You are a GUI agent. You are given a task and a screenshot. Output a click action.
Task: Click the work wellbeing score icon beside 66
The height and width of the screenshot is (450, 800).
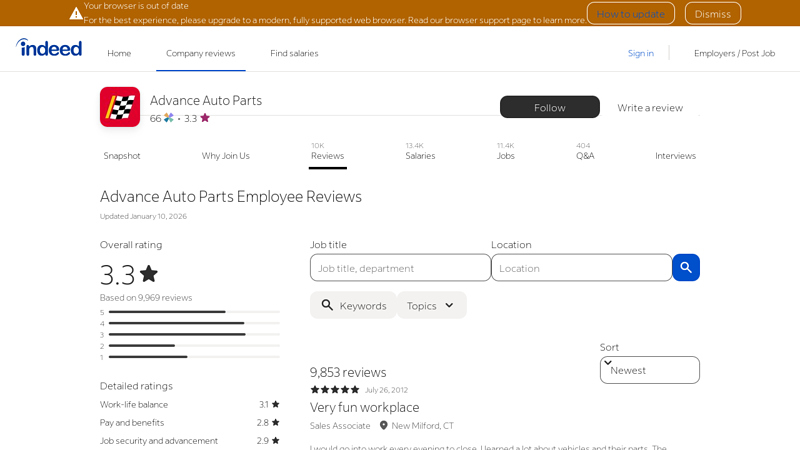[168, 118]
